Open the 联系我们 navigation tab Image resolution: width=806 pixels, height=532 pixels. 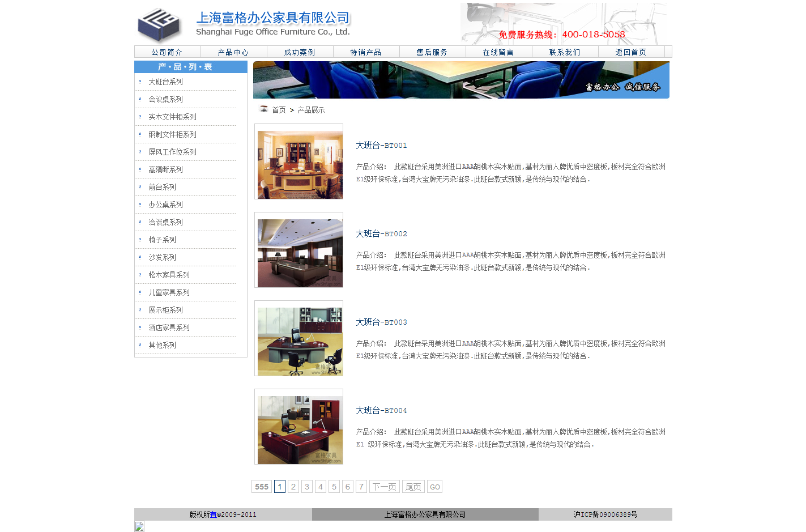tap(564, 52)
